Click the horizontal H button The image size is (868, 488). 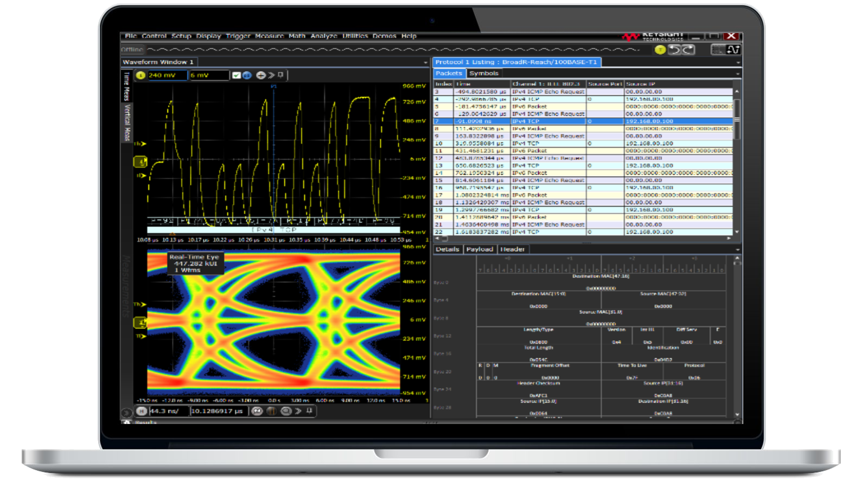tap(142, 411)
